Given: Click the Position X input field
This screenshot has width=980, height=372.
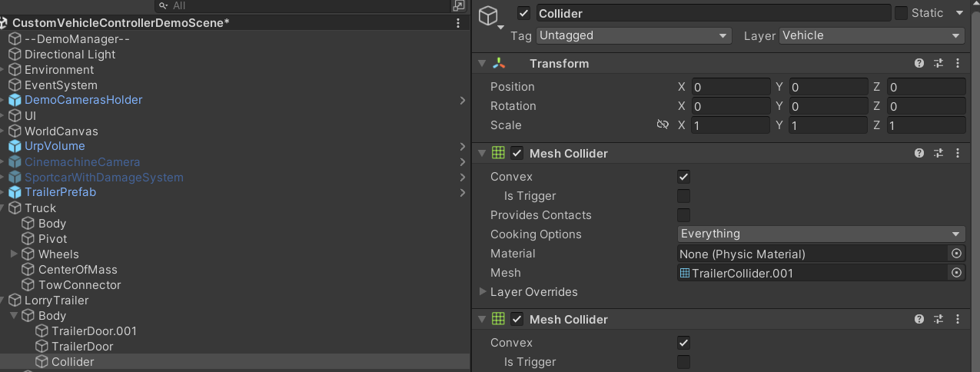Looking at the screenshot, I should [x=730, y=87].
